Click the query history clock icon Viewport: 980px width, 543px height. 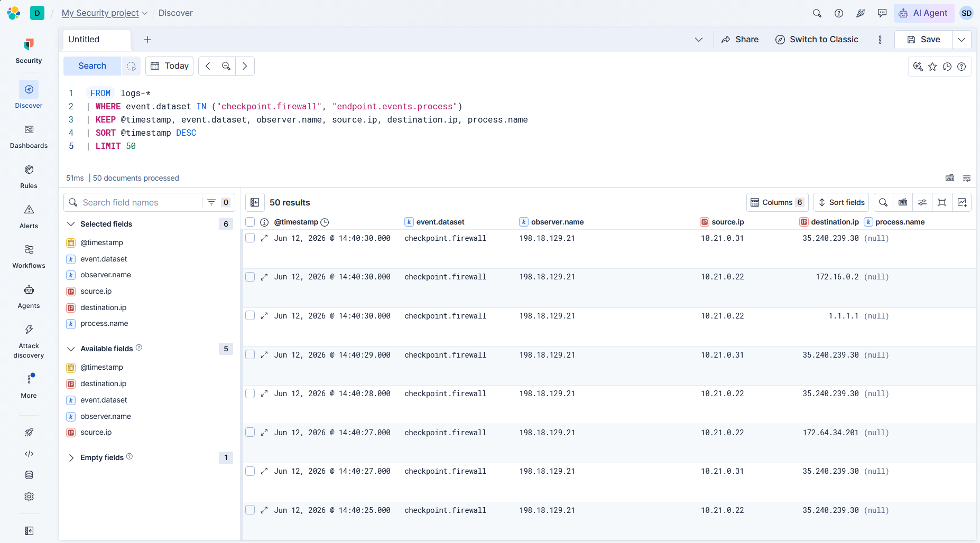947,67
